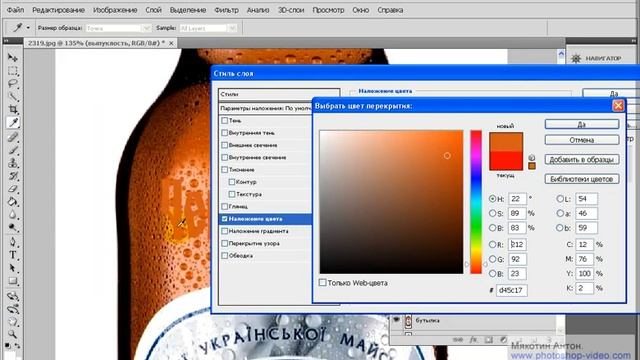
Task: Uncheck the Наложение цвета checkbox
Action: tap(224, 219)
